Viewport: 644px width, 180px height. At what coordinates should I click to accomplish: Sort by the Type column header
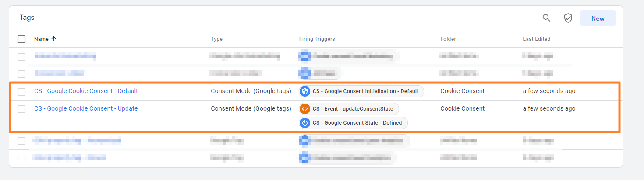click(x=216, y=39)
